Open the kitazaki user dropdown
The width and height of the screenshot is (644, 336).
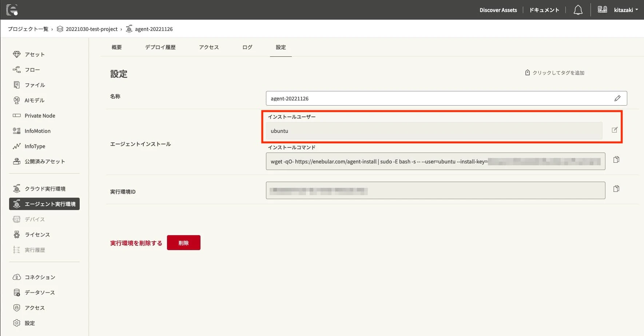coord(626,10)
